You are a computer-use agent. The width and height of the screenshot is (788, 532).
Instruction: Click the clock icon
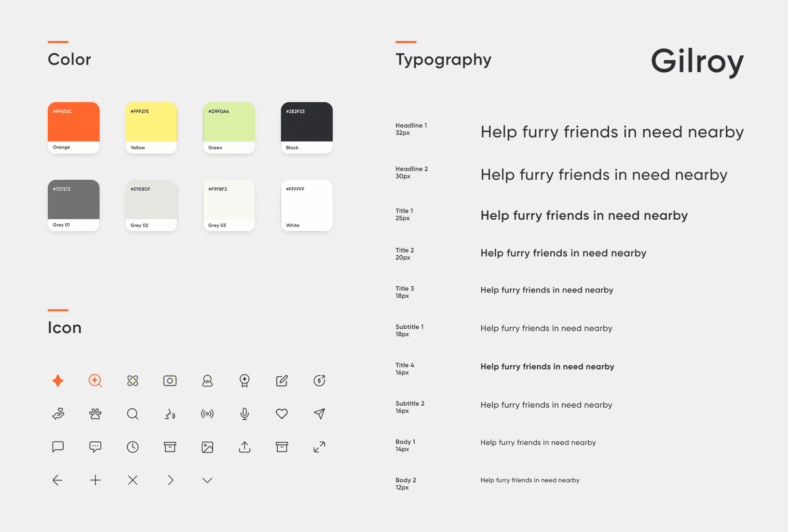[x=133, y=447]
